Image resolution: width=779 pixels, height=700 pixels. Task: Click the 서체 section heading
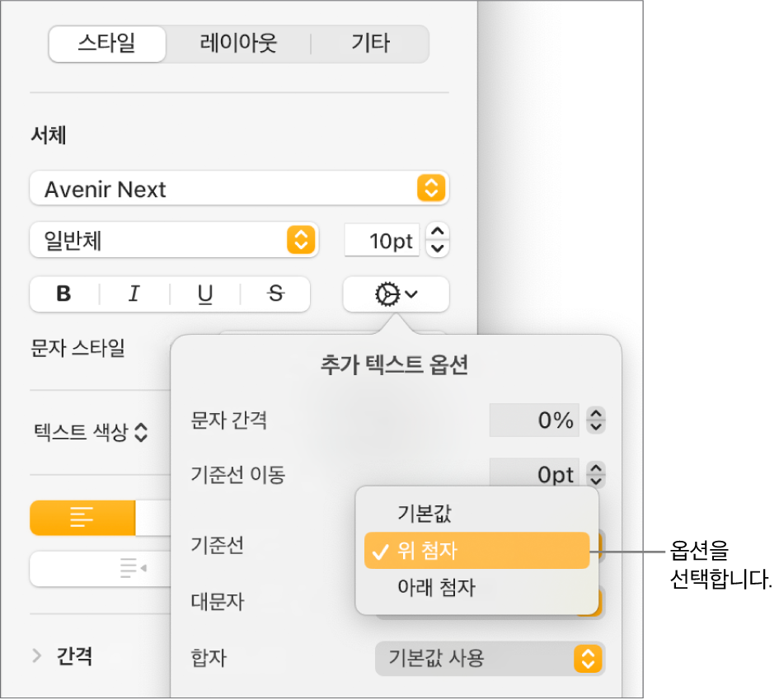click(48, 135)
